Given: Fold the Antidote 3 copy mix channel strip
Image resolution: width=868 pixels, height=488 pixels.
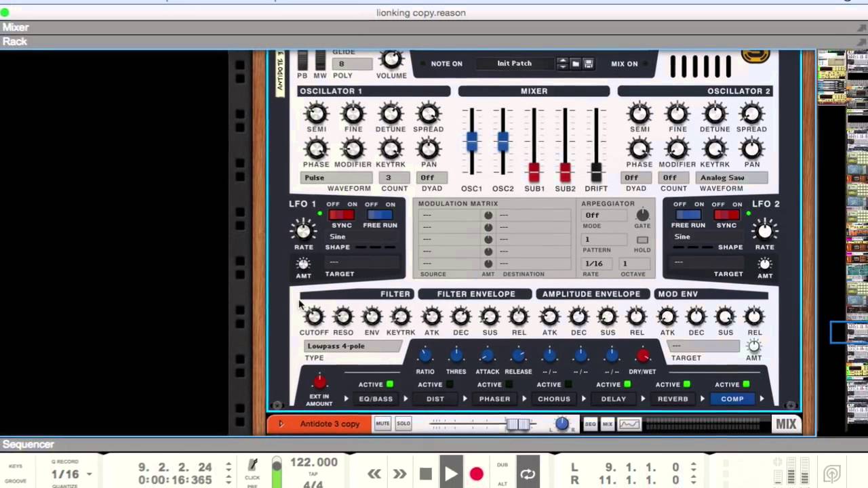Looking at the screenshot, I should click(281, 424).
